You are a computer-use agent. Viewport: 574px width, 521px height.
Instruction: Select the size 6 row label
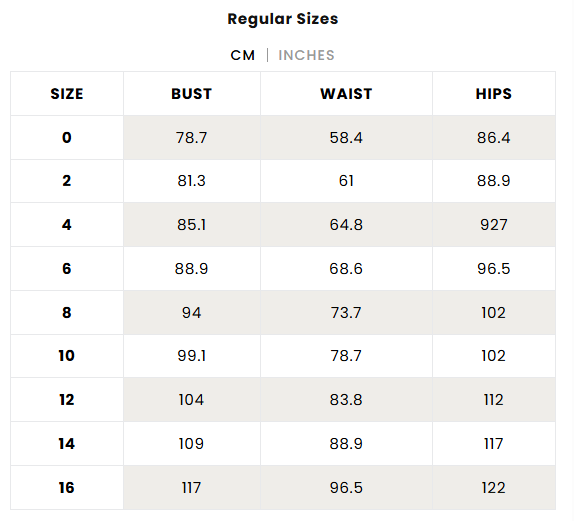[x=67, y=268]
